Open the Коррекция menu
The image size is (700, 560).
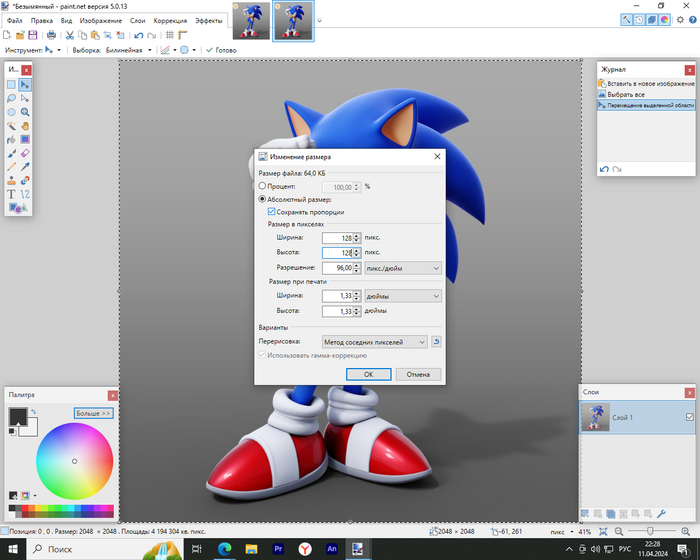170,20
